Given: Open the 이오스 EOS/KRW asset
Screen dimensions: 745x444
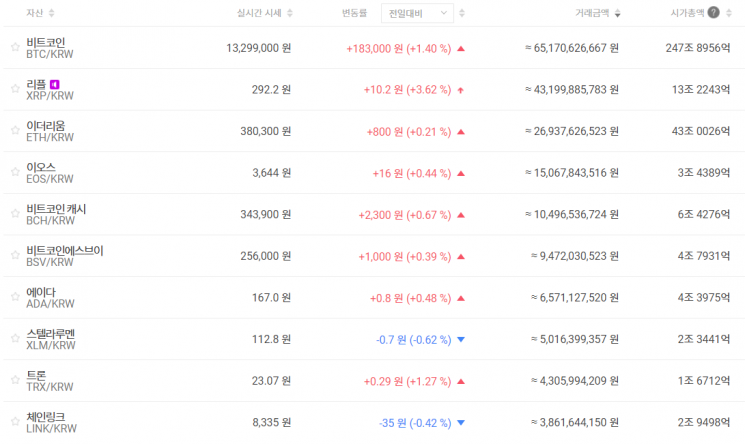Looking at the screenshot, I should click(x=50, y=173).
